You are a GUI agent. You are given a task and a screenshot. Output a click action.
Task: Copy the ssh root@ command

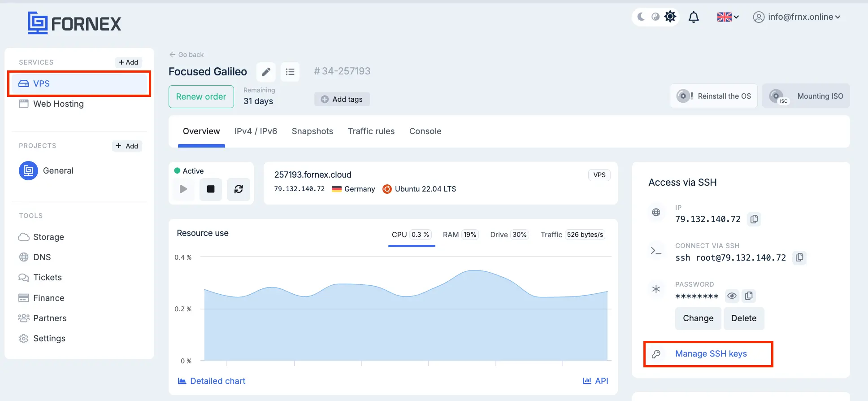(x=799, y=257)
